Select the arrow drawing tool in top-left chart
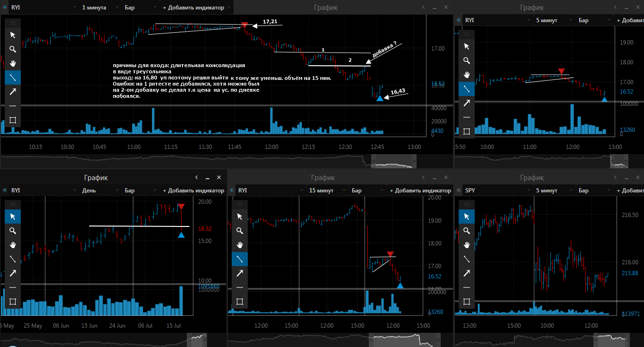 click(13, 92)
